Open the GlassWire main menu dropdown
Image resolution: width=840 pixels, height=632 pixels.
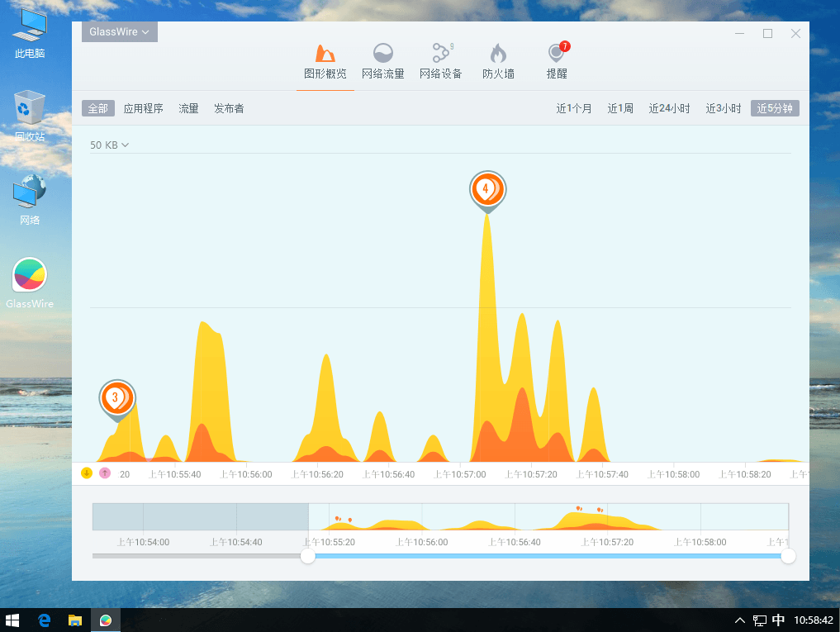[120, 31]
